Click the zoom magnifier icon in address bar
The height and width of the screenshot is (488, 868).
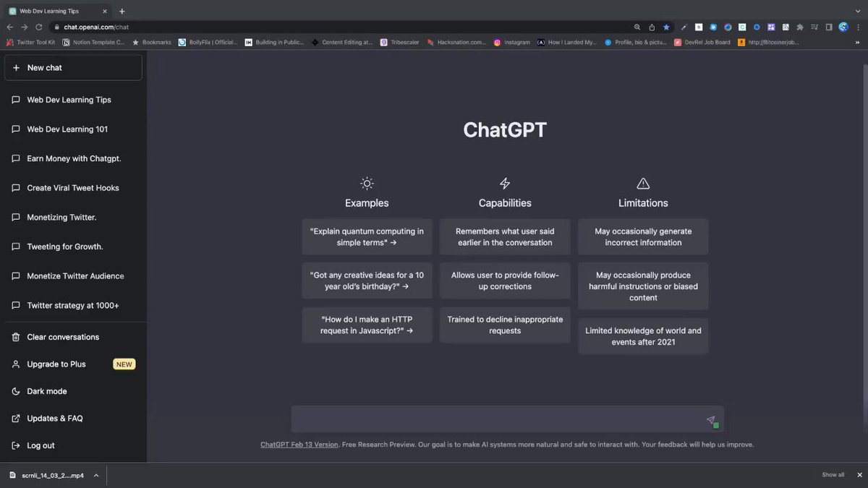(637, 27)
